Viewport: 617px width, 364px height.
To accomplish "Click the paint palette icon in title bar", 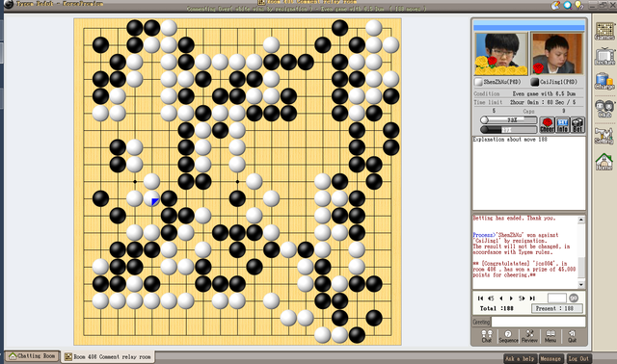I will 555,5.
